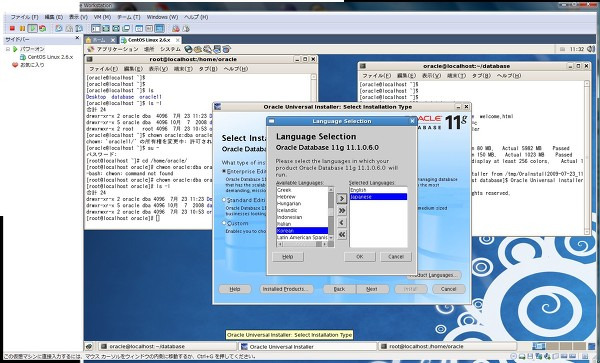
Task: Open the VM (M) menu
Action: click(102, 17)
